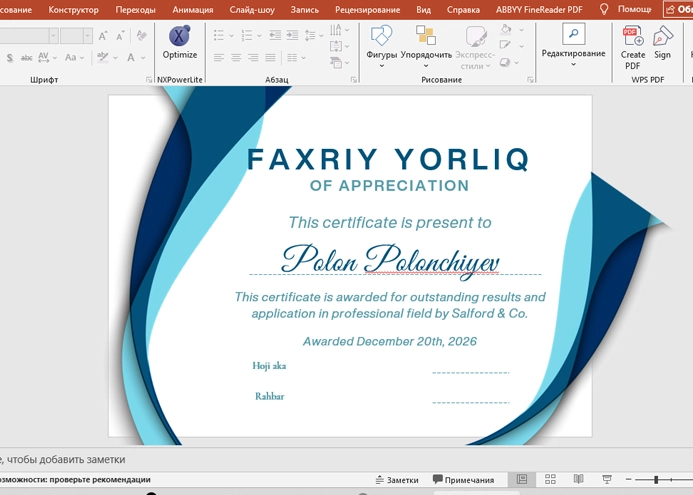Image resolution: width=693 pixels, height=495 pixels.
Task: Open the Запись tab
Action: pyautogui.click(x=305, y=9)
